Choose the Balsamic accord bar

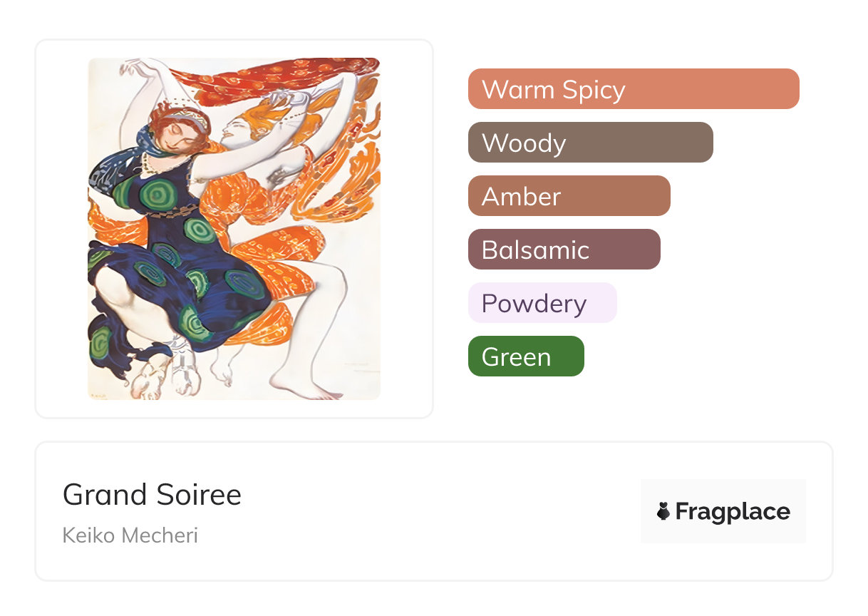click(x=564, y=250)
